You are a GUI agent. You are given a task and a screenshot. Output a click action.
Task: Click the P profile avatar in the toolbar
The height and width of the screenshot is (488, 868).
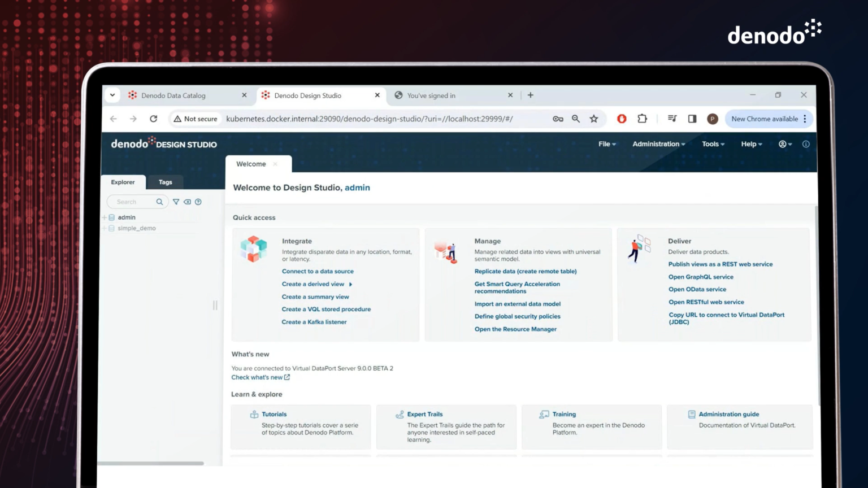pos(712,119)
